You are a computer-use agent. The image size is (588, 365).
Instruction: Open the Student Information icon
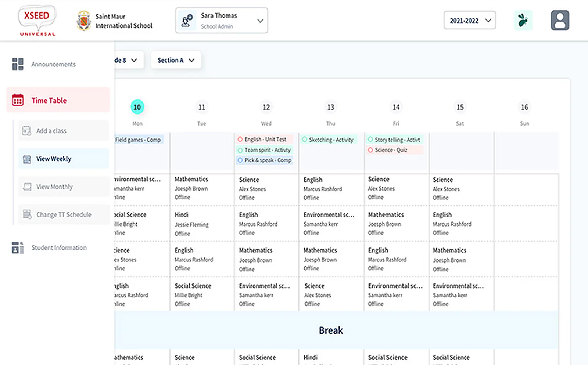click(x=18, y=247)
